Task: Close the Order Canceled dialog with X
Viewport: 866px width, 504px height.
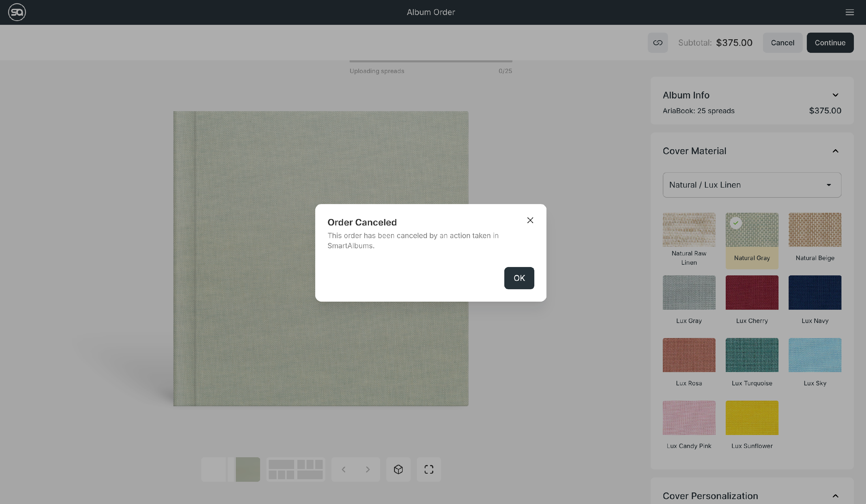Action: 530,220
